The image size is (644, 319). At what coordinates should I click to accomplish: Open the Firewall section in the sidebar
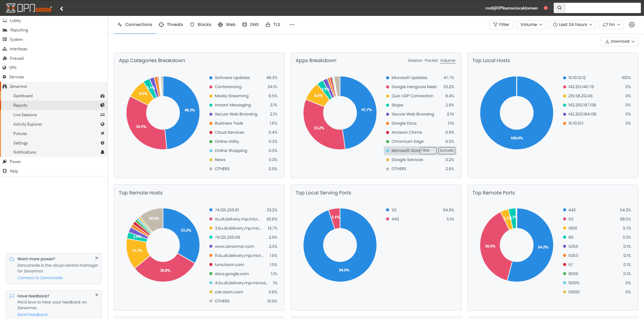[x=17, y=58]
